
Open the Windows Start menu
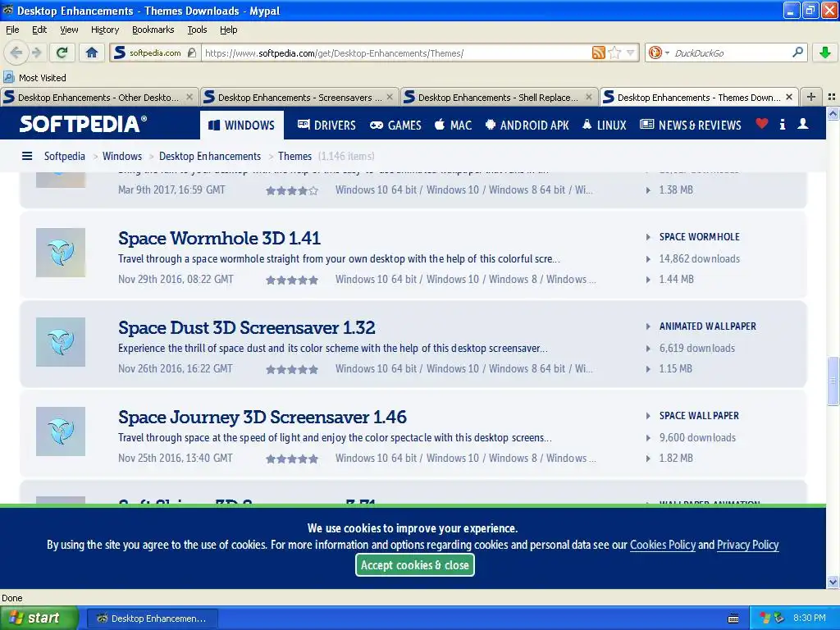tap(39, 619)
